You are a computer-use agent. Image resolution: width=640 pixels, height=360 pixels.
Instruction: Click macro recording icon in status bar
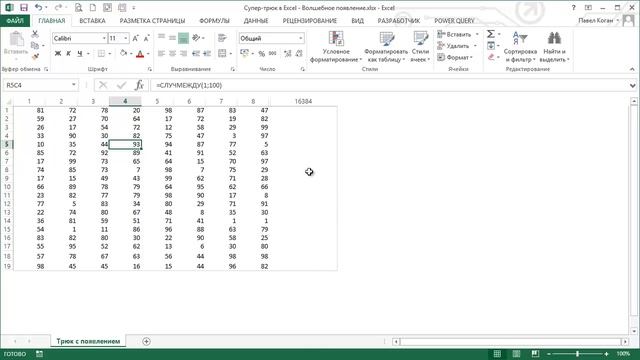39,354
